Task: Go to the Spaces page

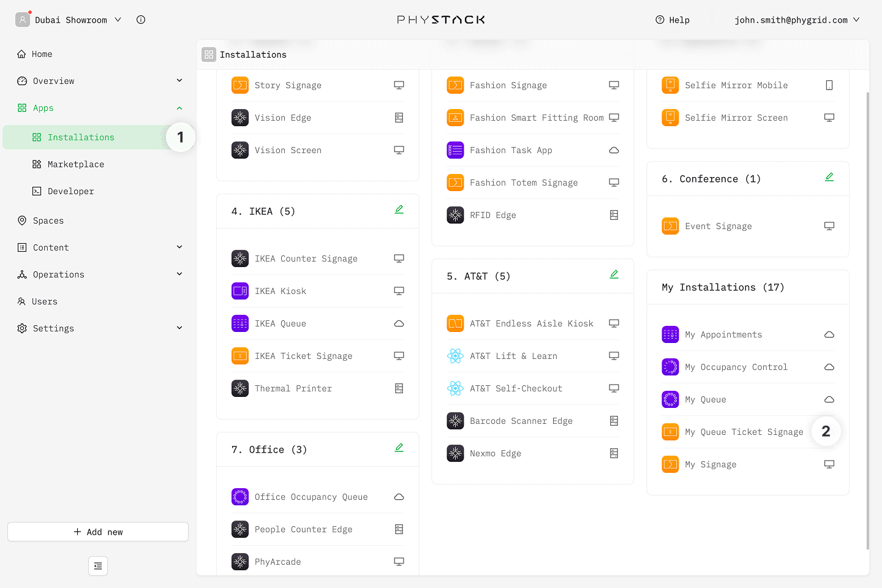Action: [48, 221]
